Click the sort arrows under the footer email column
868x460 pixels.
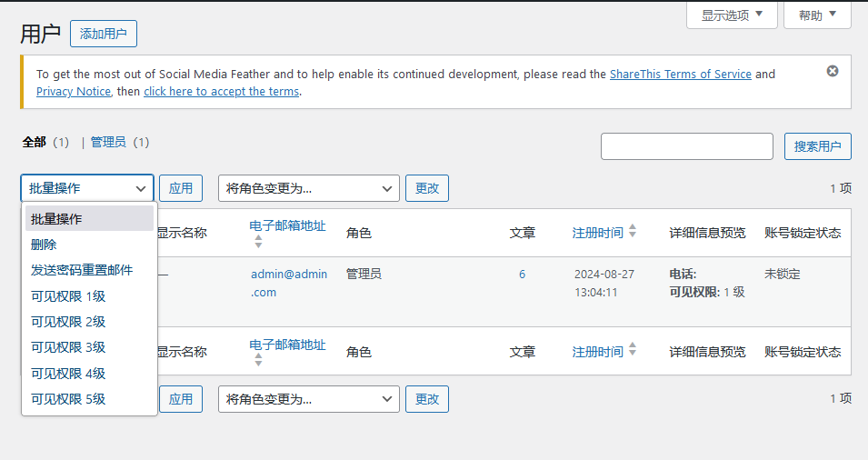(258, 360)
